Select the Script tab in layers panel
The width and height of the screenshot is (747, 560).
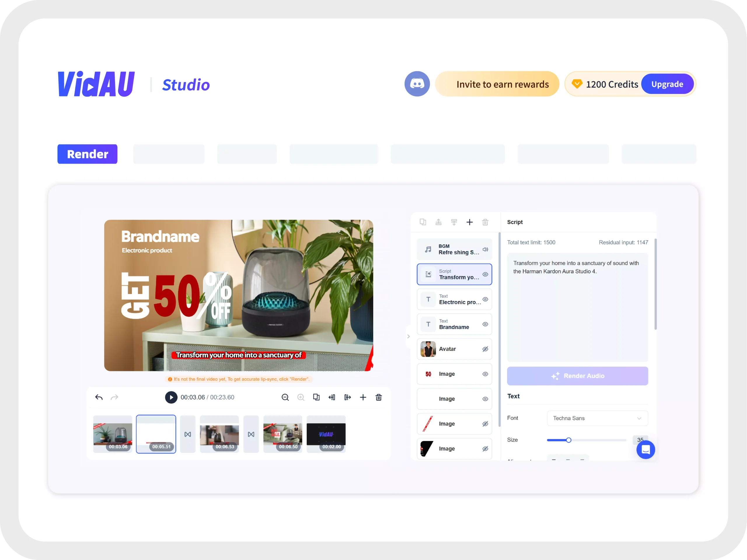[x=453, y=274]
